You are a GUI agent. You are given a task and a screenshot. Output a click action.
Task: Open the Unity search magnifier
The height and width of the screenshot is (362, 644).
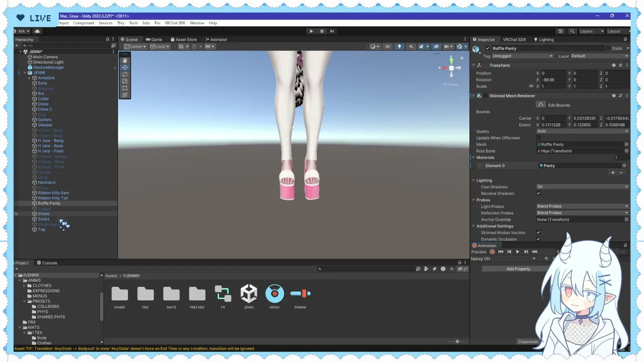pyautogui.click(x=572, y=31)
